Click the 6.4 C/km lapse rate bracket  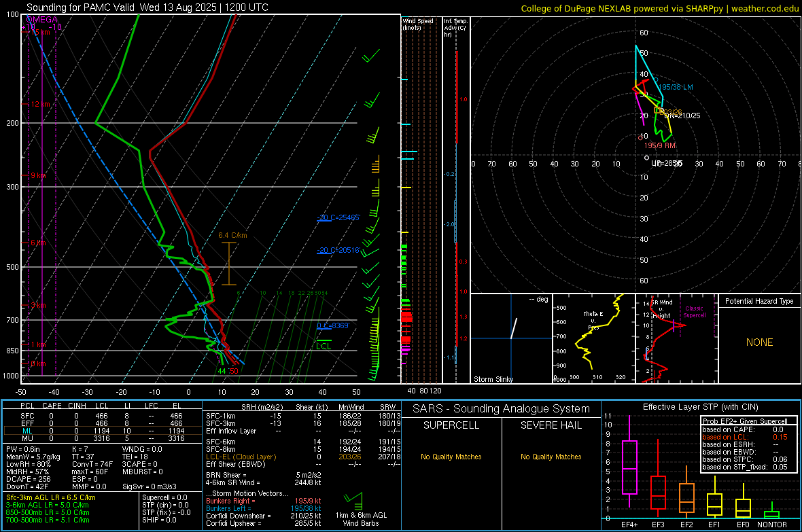[228, 264]
